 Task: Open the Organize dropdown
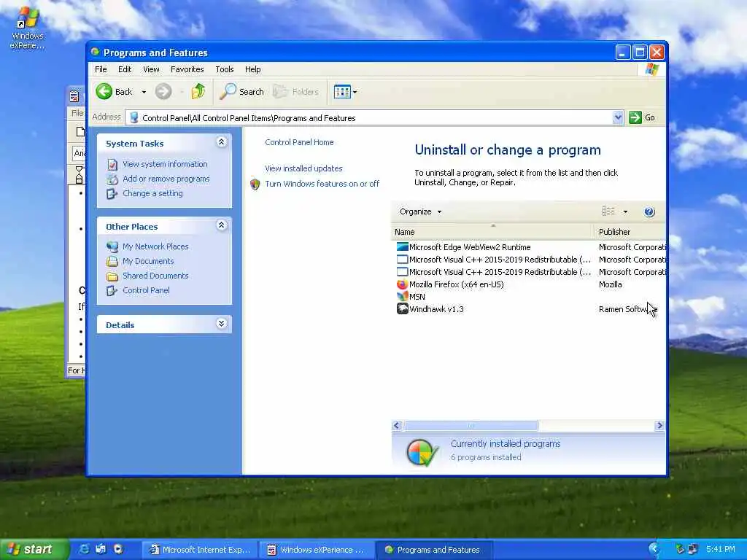pyautogui.click(x=420, y=212)
